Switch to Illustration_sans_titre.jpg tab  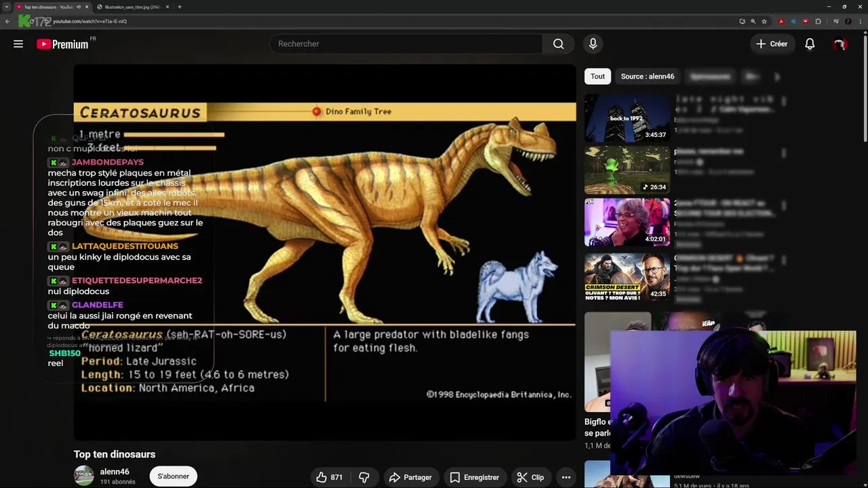[x=132, y=7]
